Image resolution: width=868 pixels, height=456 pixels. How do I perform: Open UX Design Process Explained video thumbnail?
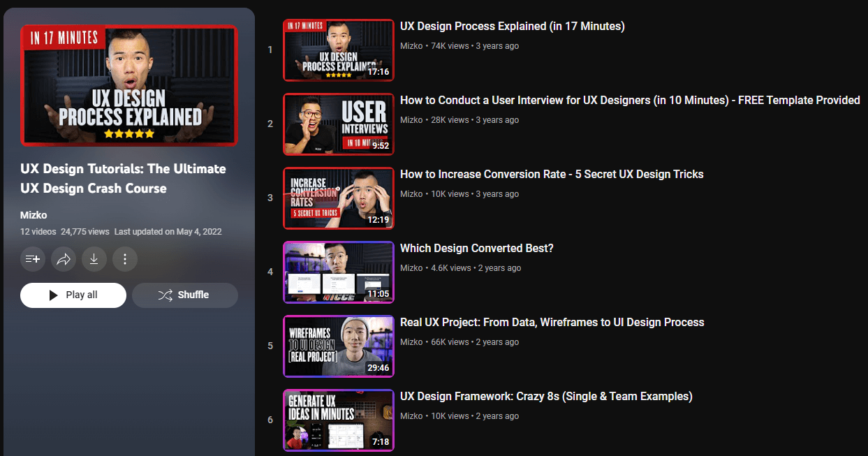tap(338, 50)
